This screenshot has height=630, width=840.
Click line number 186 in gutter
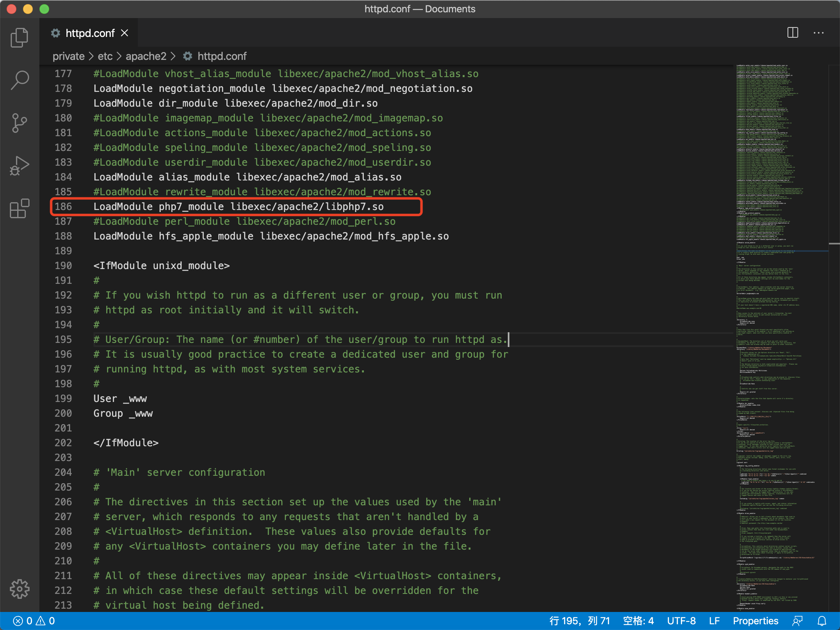point(63,207)
